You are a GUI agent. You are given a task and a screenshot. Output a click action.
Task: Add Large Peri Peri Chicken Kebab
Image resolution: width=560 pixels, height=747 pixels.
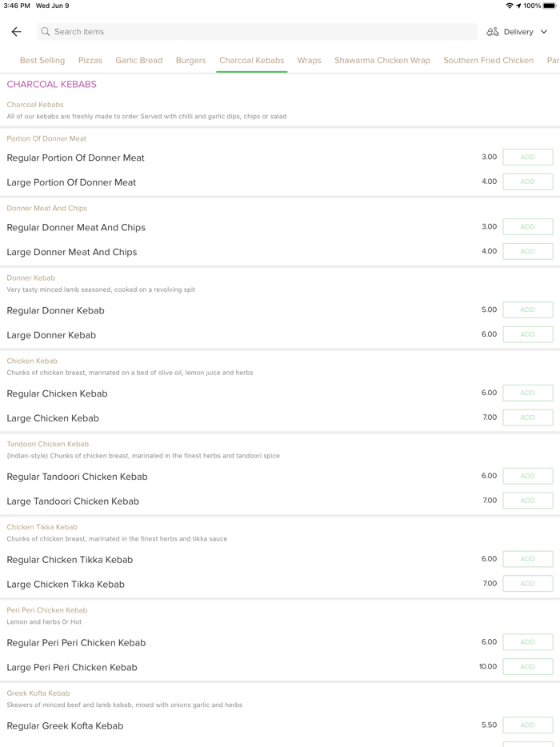click(527, 667)
